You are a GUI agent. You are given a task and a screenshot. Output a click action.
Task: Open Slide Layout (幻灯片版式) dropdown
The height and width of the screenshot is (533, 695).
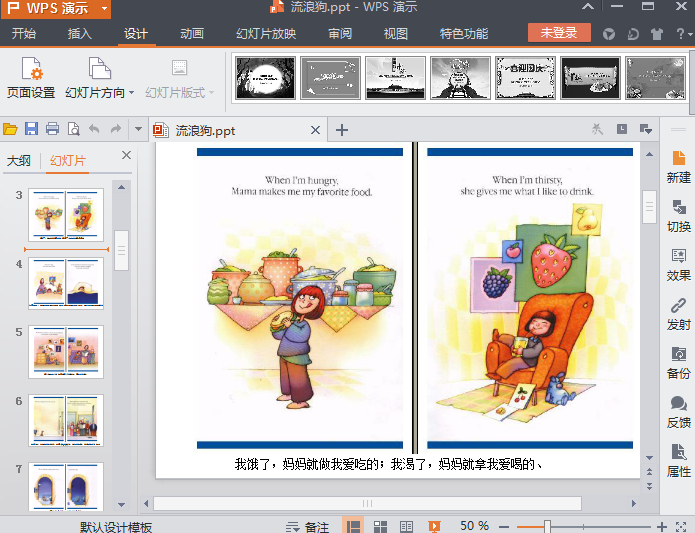180,78
